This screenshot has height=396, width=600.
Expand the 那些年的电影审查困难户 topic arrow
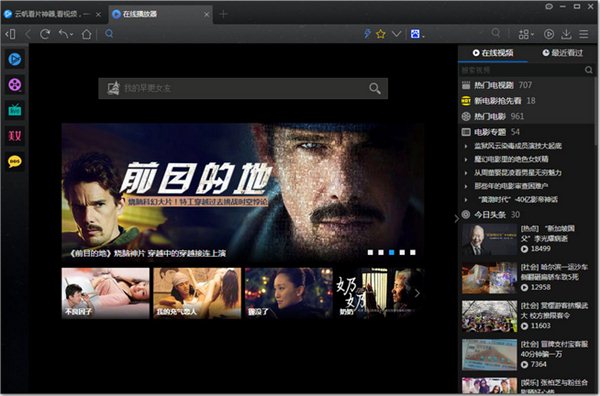pos(466,186)
